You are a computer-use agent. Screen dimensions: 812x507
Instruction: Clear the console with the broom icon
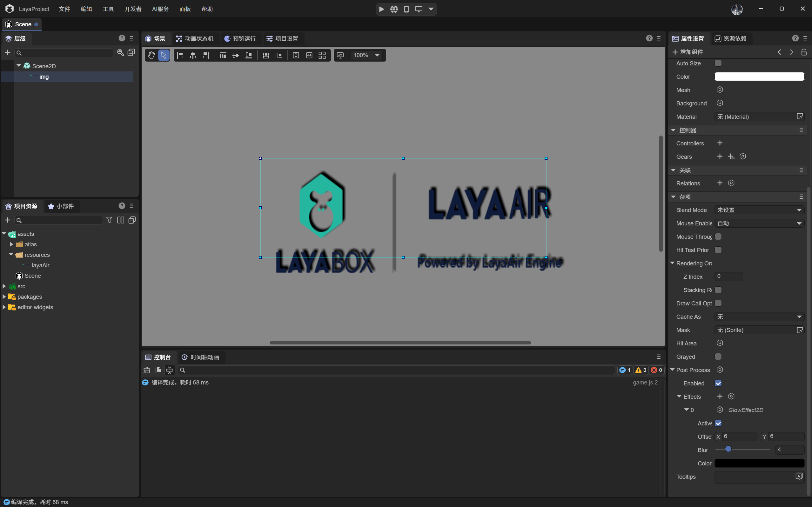(x=147, y=370)
